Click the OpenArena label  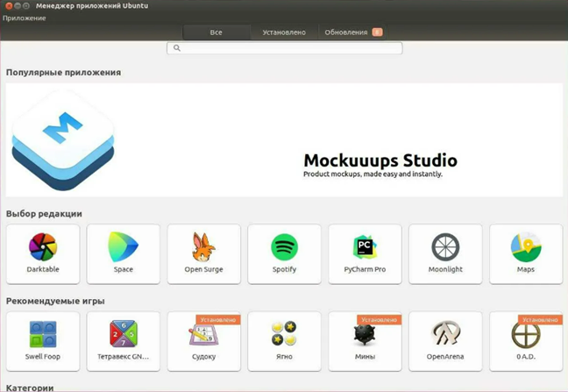[x=445, y=357]
